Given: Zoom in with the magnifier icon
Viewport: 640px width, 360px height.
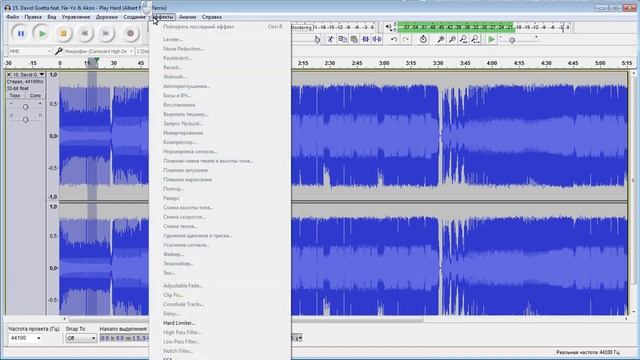Looking at the screenshot, I should tap(441, 39).
